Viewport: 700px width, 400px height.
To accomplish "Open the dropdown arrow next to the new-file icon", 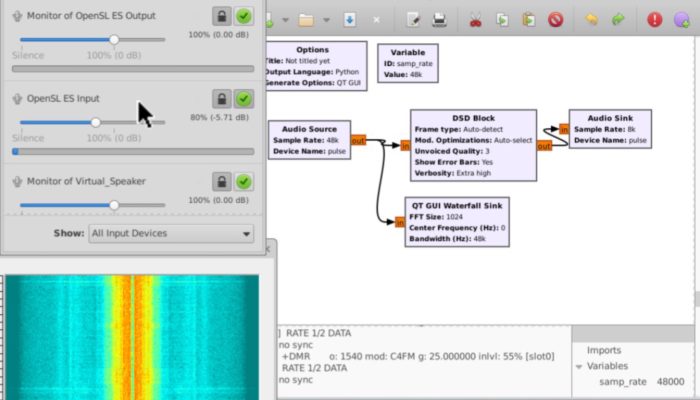I will 285,20.
